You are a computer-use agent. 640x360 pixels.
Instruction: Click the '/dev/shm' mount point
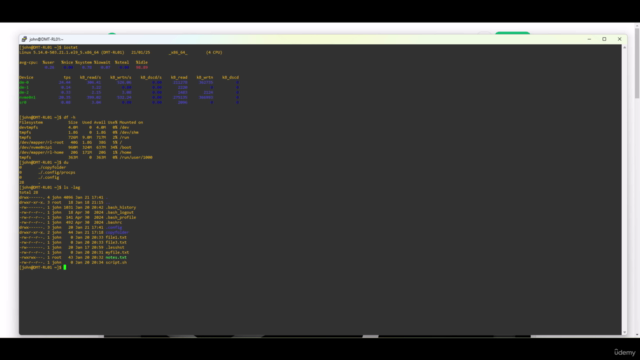click(129, 132)
